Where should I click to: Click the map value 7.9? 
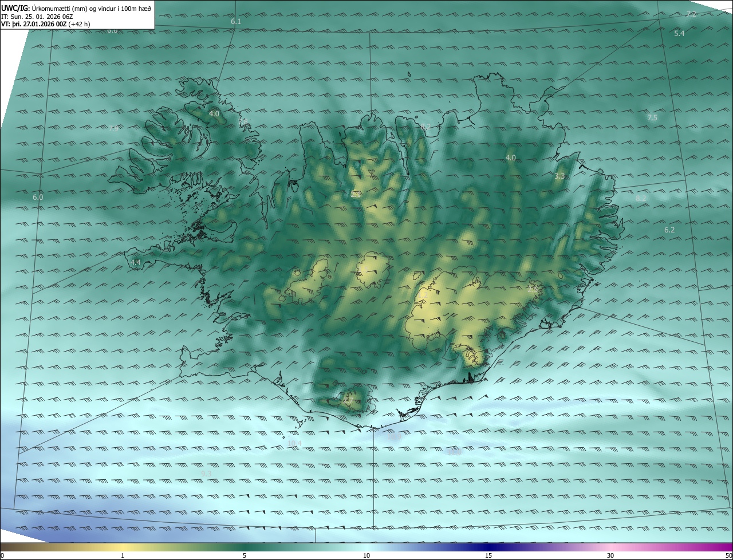(x=113, y=129)
